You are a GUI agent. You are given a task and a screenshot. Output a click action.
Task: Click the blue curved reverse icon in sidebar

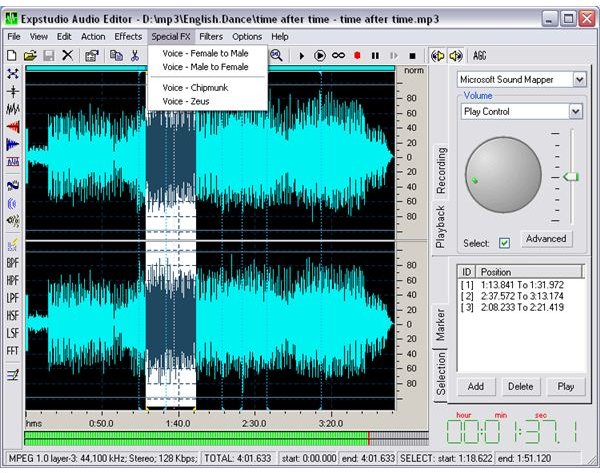13,186
